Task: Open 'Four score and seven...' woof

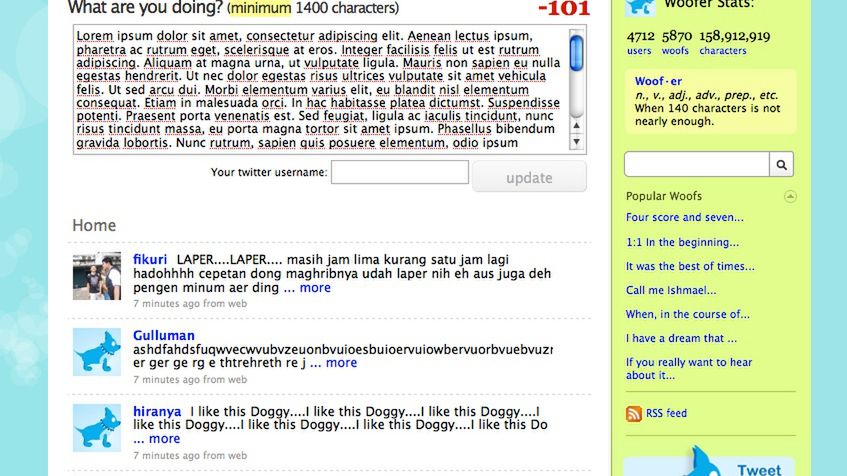Action: pos(684,217)
